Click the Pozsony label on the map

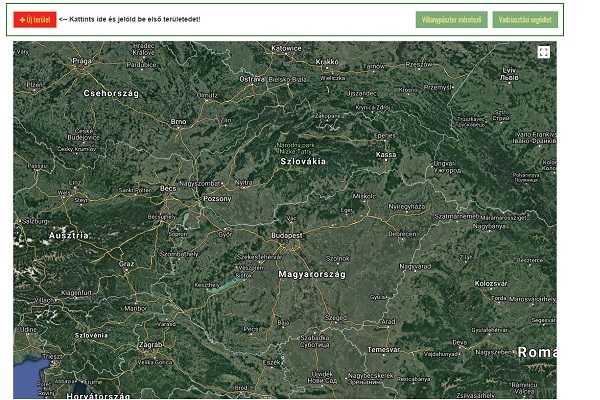(217, 199)
